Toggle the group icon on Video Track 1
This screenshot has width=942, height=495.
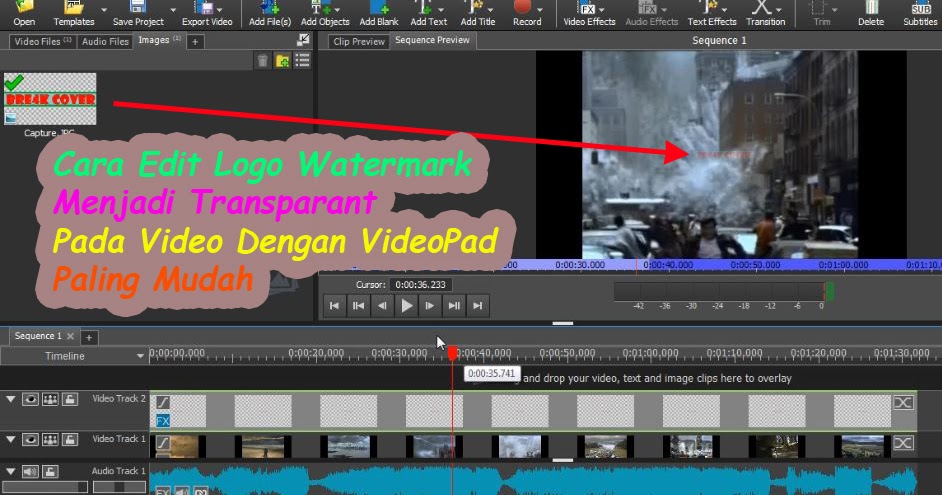click(50, 440)
